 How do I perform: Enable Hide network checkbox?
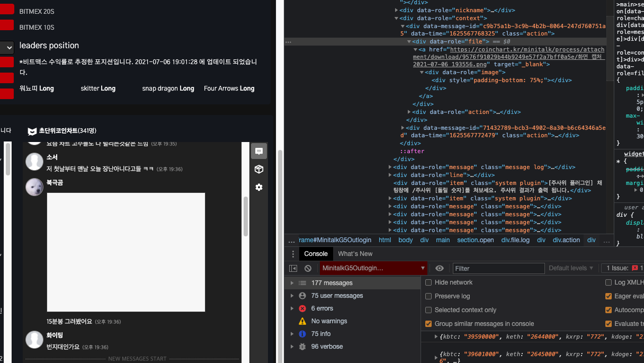coord(428,282)
